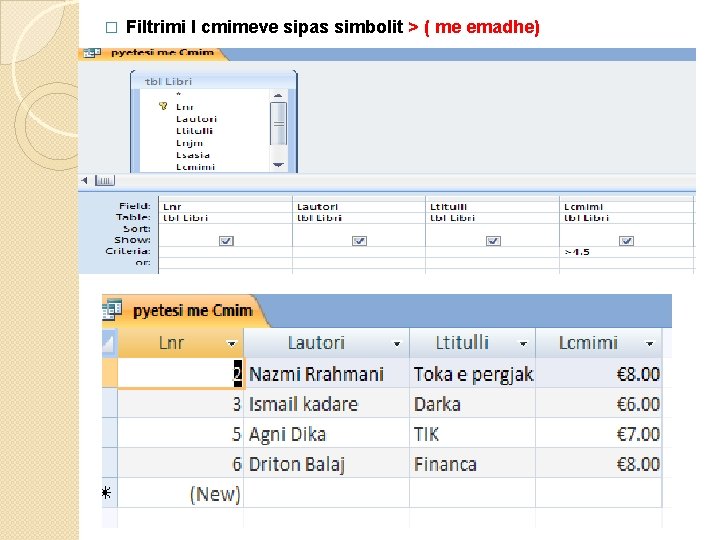Click the cell Toka e pergjak

click(x=472, y=374)
